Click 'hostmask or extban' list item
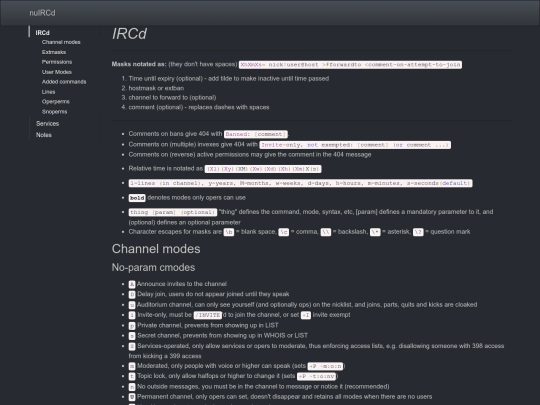Image resolution: width=540 pixels, height=405 pixels. (x=156, y=88)
